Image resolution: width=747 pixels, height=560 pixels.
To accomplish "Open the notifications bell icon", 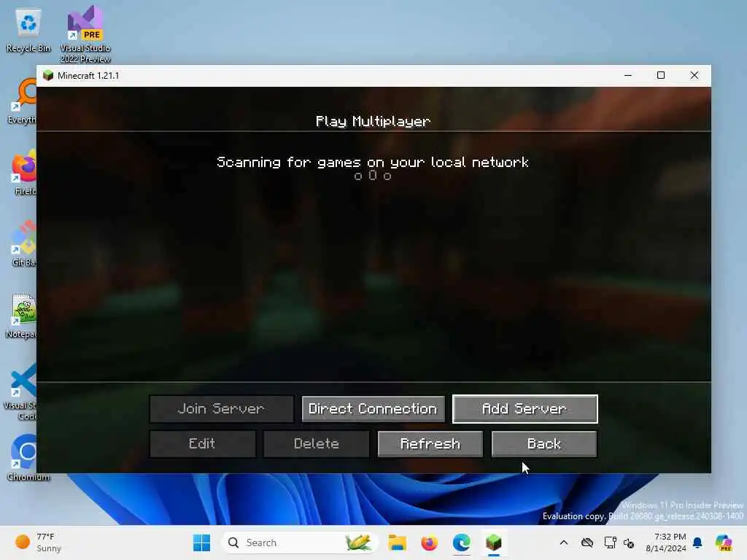I will (697, 542).
